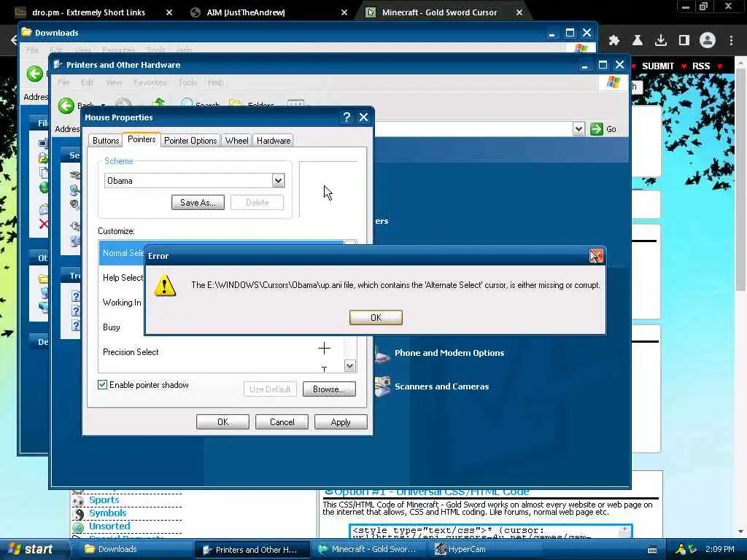Click Apply in Mouse Properties dialog
This screenshot has height=560, width=747.
[341, 422]
